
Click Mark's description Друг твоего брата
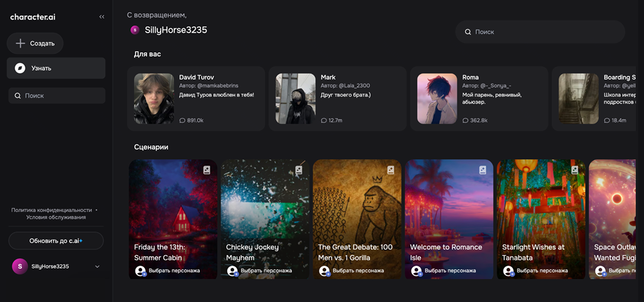click(x=346, y=95)
